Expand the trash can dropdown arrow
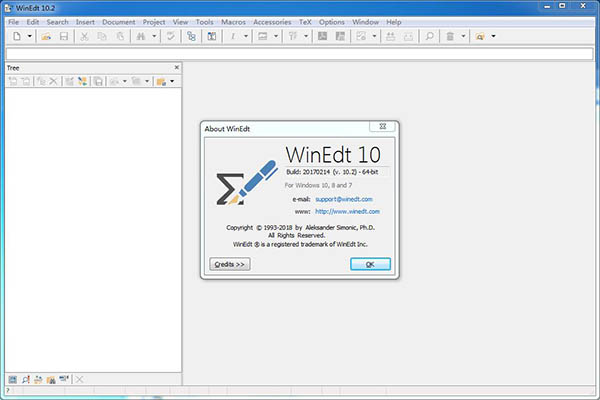 [463, 36]
